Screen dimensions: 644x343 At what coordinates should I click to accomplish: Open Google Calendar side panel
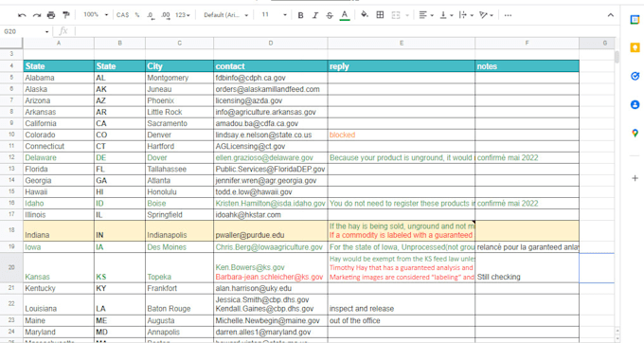635,19
